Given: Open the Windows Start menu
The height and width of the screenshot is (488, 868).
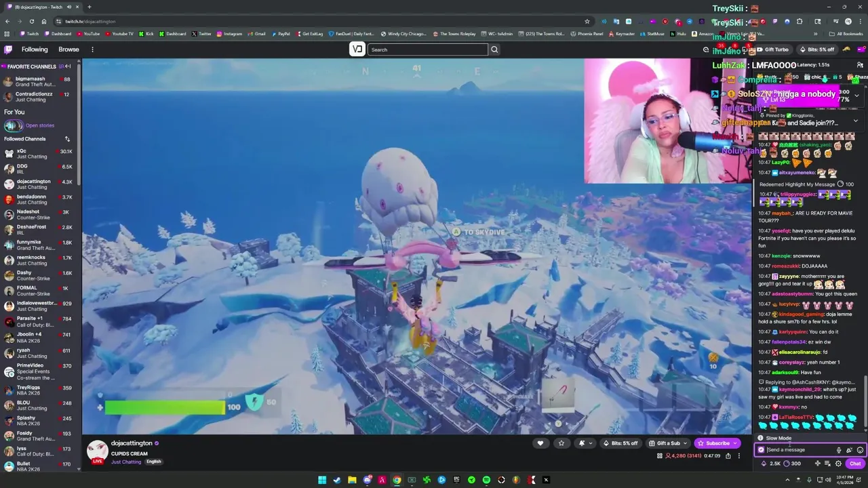Looking at the screenshot, I should tap(322, 480).
